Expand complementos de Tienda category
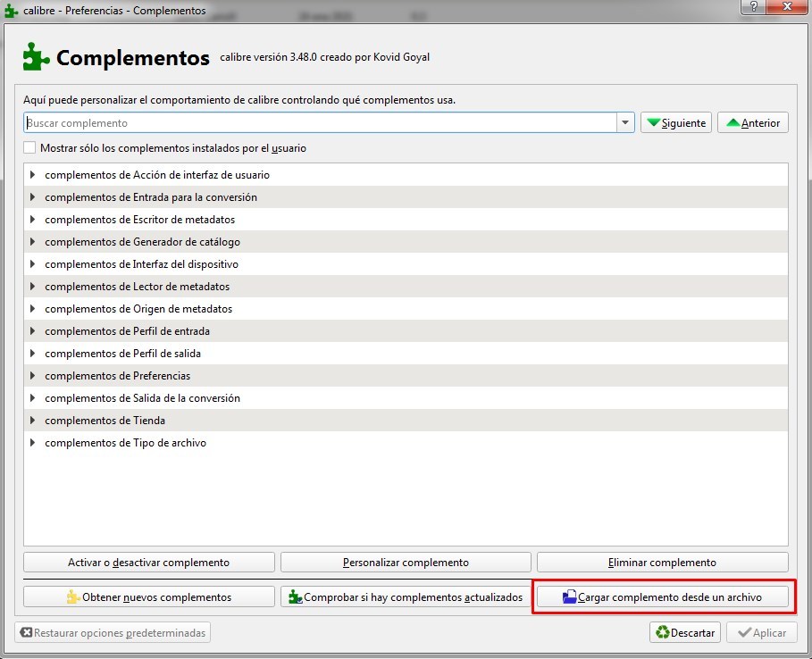Viewport: 812px width, 659px height. (x=33, y=421)
